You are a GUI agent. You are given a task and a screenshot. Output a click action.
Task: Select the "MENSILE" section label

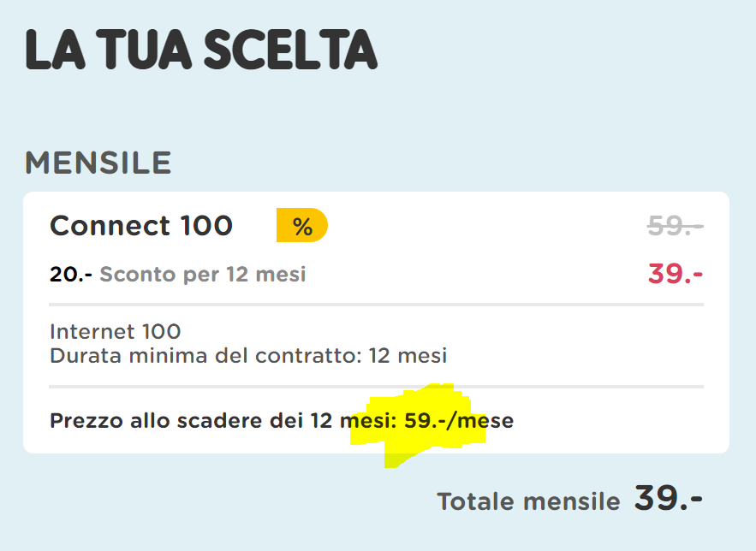click(x=98, y=162)
